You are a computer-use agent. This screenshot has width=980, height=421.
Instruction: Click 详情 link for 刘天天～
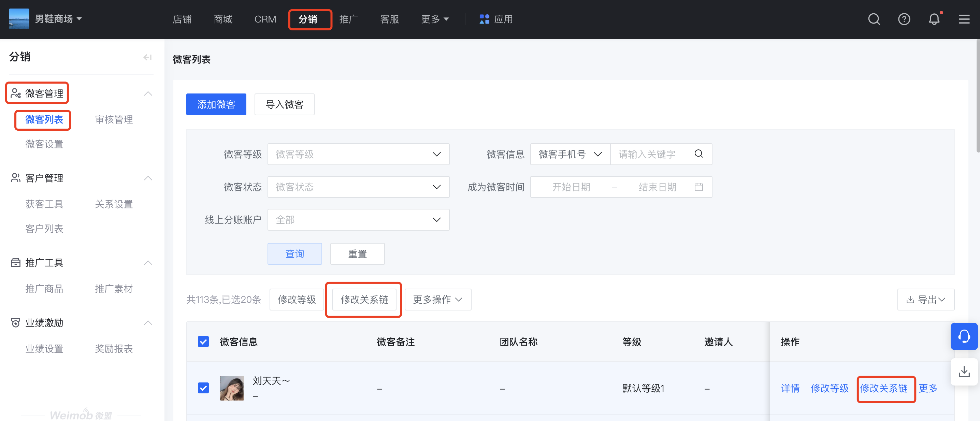(x=790, y=388)
